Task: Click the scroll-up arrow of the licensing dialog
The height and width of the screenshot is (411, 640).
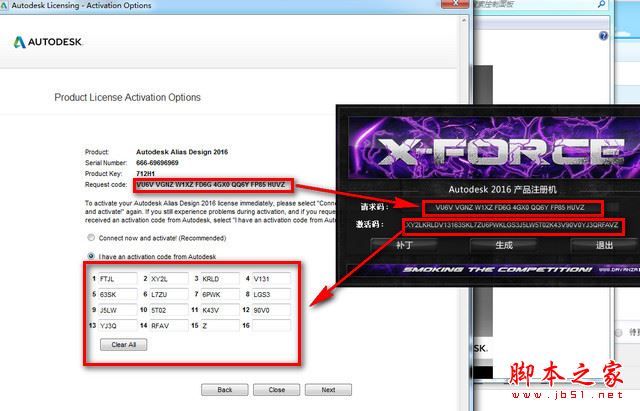Action: (x=464, y=20)
